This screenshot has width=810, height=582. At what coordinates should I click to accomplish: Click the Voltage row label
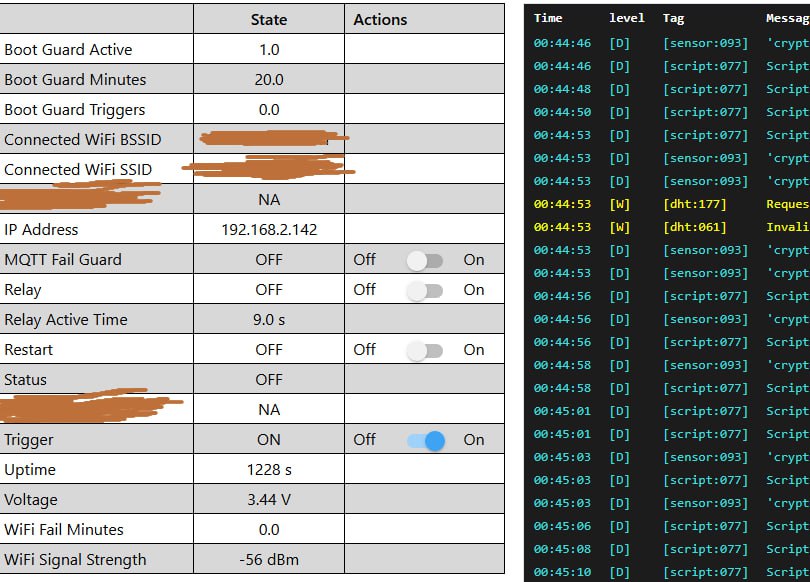pyautogui.click(x=31, y=499)
